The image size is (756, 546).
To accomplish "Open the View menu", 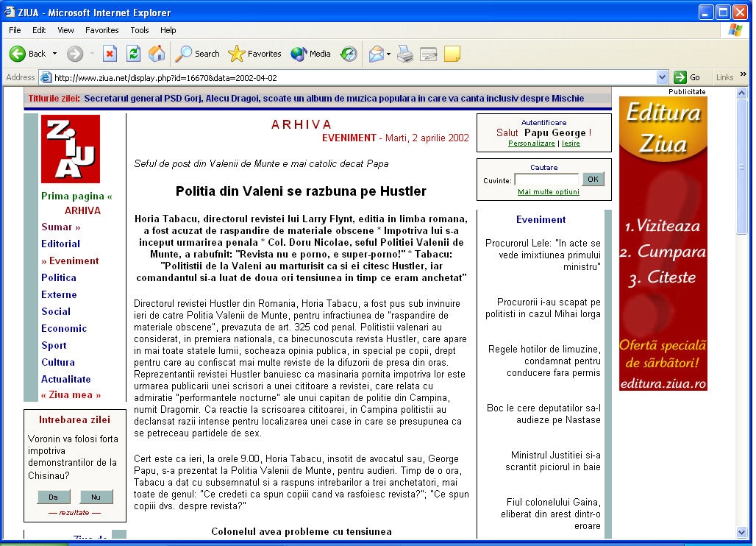I will (65, 30).
